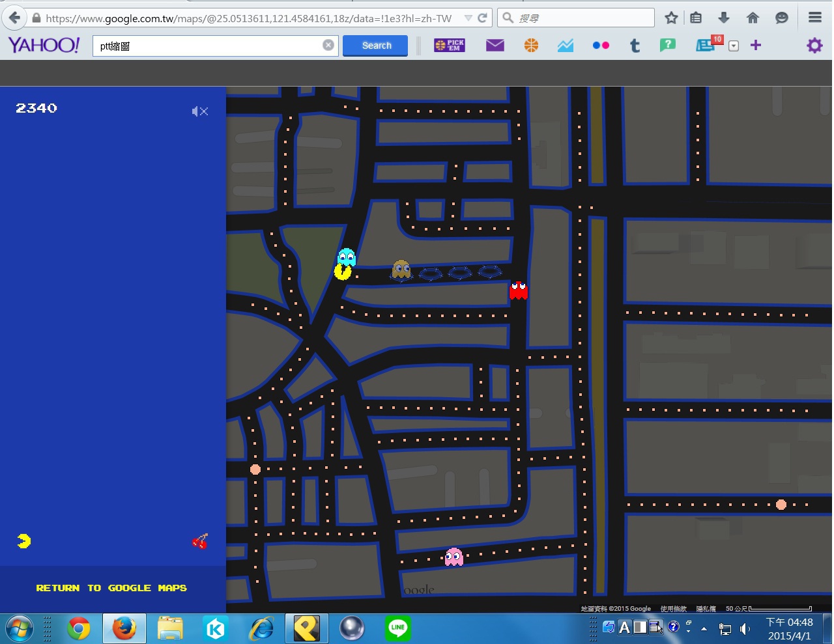
Task: Open the downloads arrow icon
Action: tap(724, 18)
